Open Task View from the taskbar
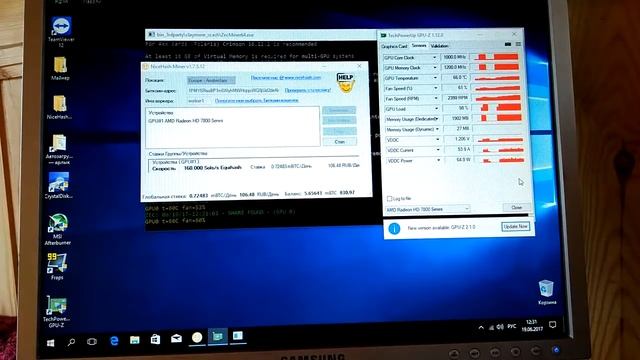Screen dimensions: 640x360 pyautogui.click(x=92, y=341)
